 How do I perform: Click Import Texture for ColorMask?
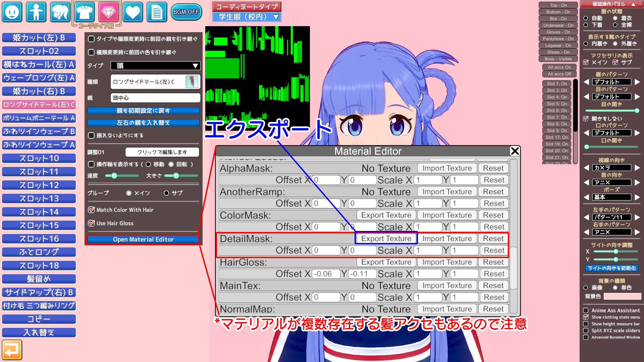coord(447,215)
